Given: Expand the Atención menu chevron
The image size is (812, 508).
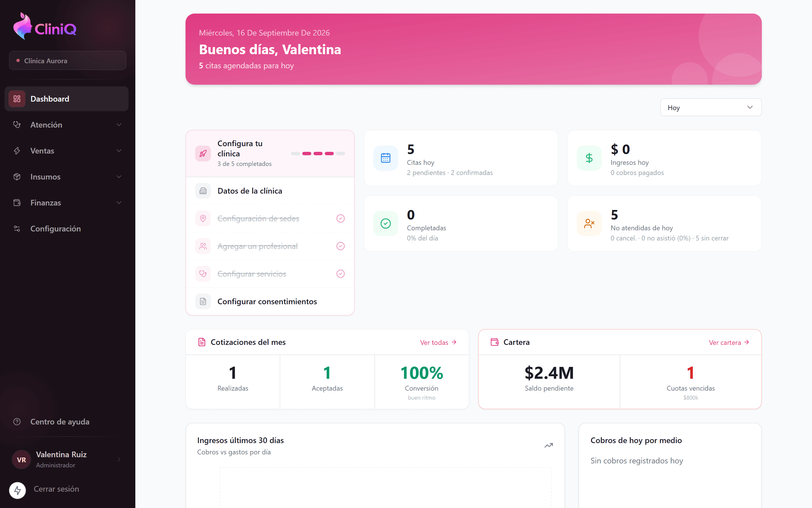Looking at the screenshot, I should tap(119, 125).
